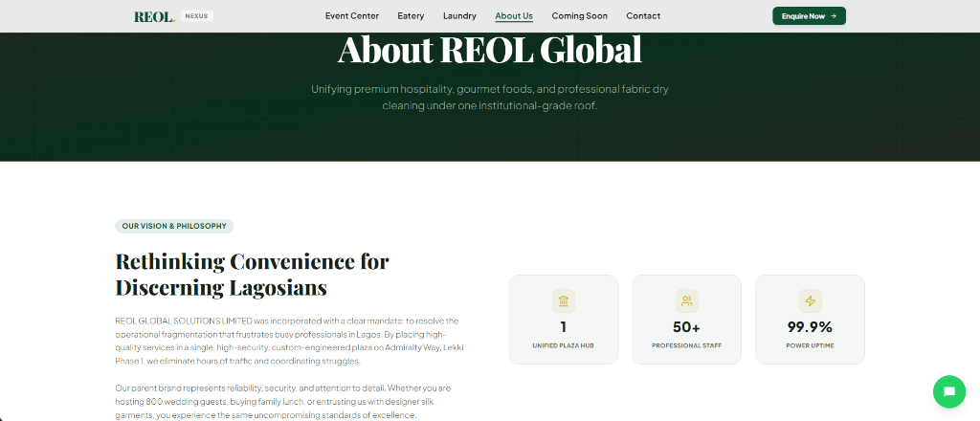Viewport: 980px width, 421px height.
Task: Click the number 1 in Unified Plaza Hub card
Action: click(563, 326)
